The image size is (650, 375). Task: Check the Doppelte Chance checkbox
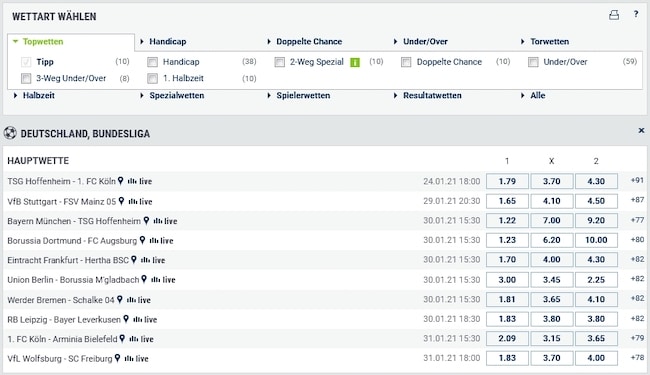[406, 62]
